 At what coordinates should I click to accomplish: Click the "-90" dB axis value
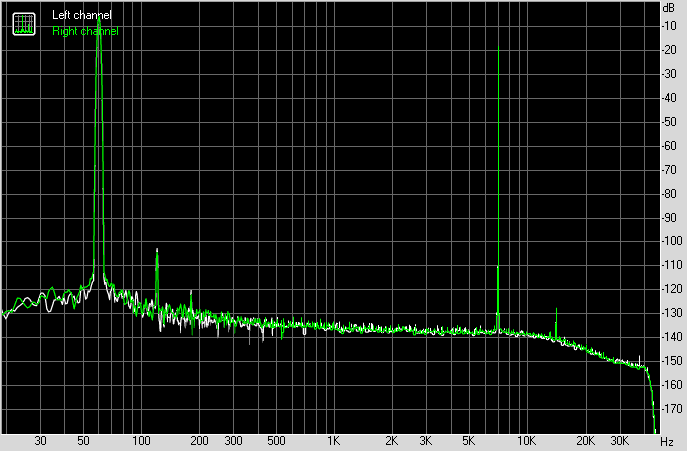pos(669,217)
